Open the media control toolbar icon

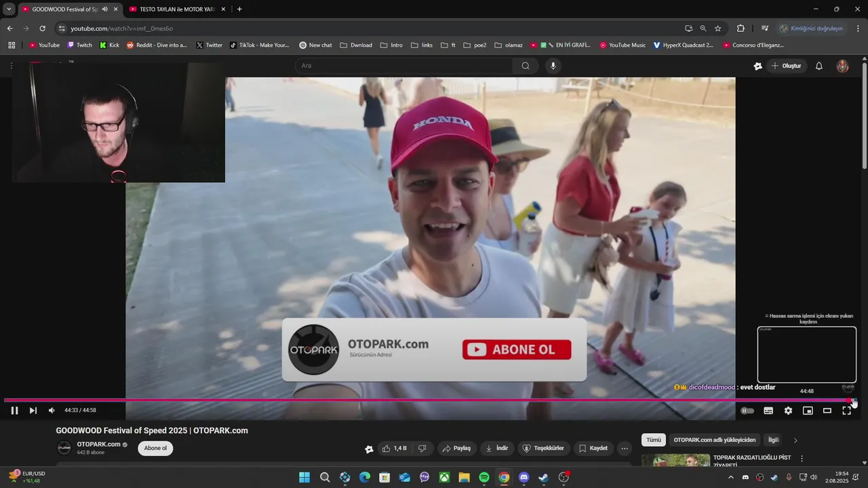765,28
